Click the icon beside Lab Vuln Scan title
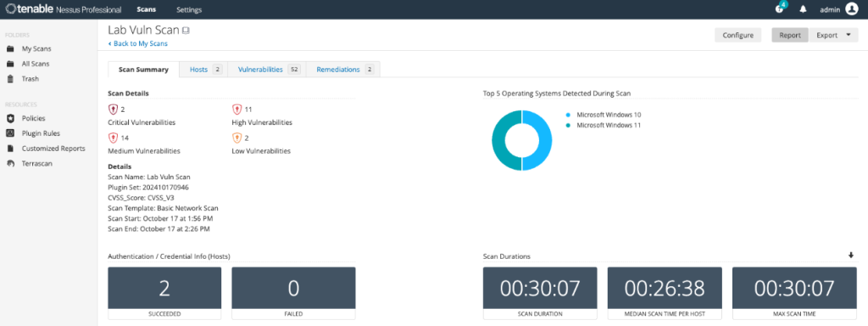The height and width of the screenshot is (326, 868). coord(186,31)
